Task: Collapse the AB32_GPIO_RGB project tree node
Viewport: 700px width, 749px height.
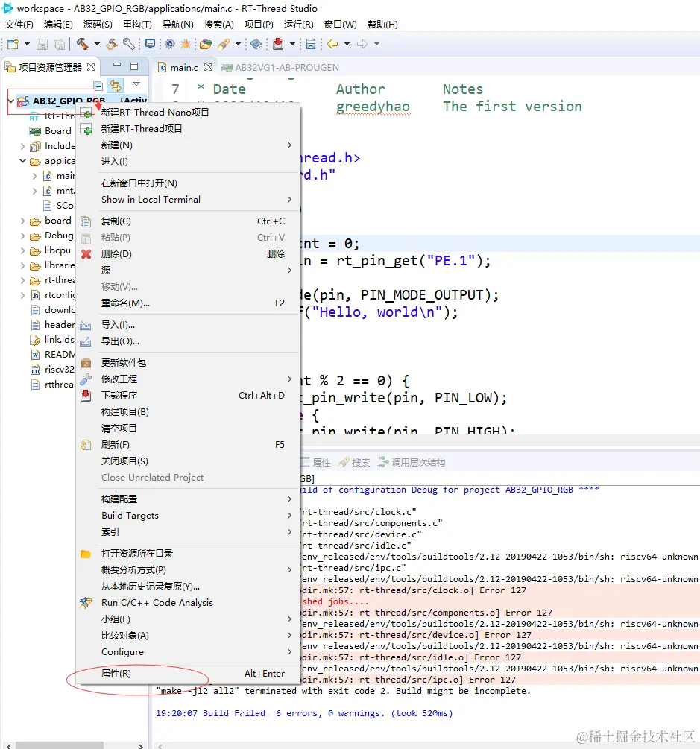Action: [11, 101]
